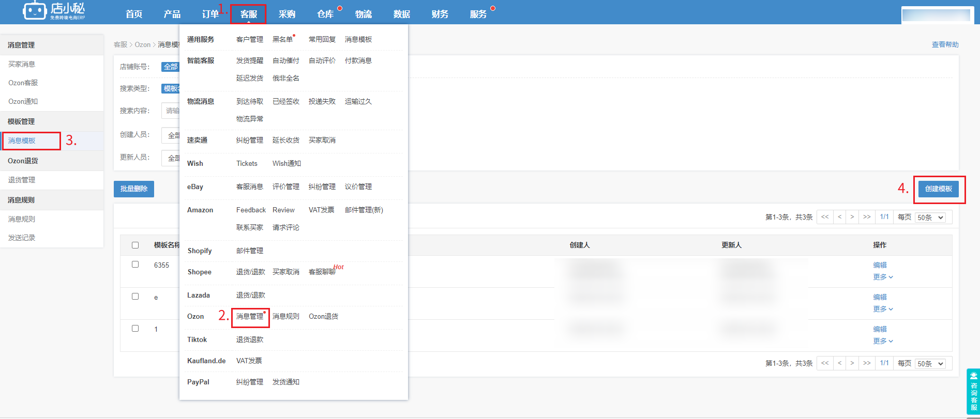
Task: Open the 仓库 top menu
Action: click(x=325, y=14)
